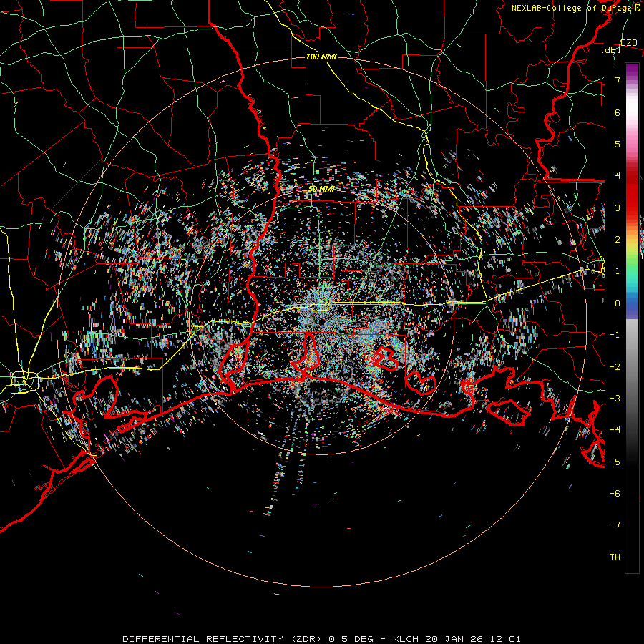
Task: Click the "1" value on the color scale
Action: [618, 271]
